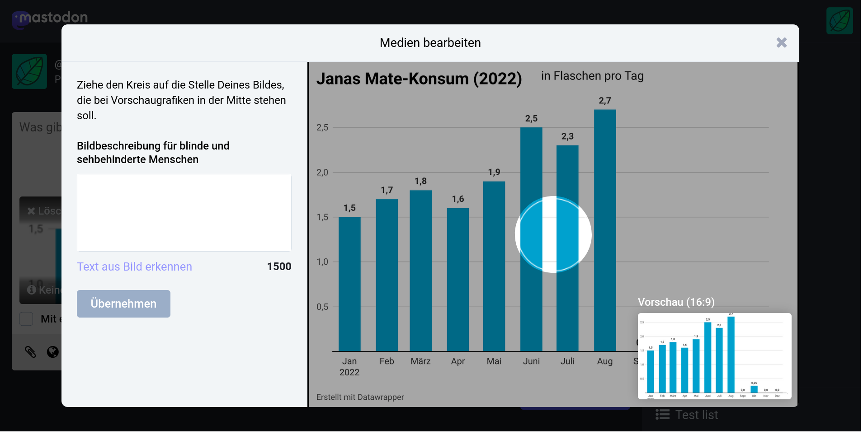Activate the Text aus Bild erkennen link
868x435 pixels.
[134, 267]
